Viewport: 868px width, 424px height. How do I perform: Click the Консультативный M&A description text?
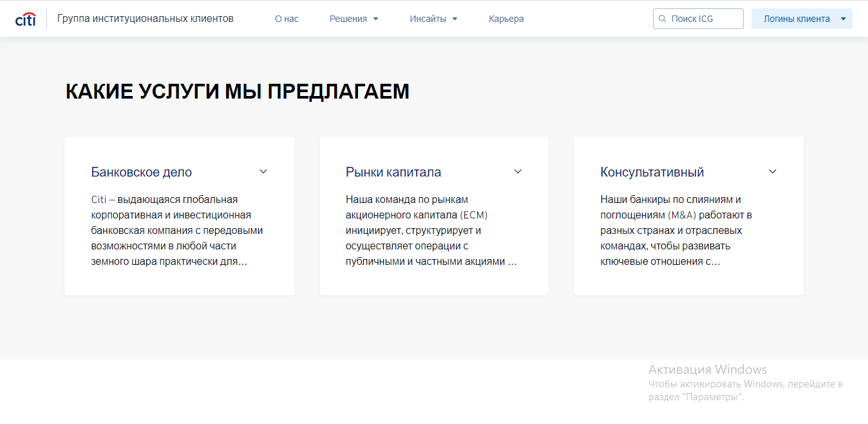pyautogui.click(x=676, y=231)
